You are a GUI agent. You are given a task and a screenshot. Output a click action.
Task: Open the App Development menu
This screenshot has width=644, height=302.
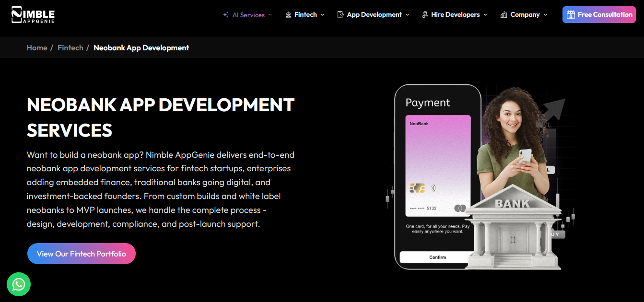(374, 15)
